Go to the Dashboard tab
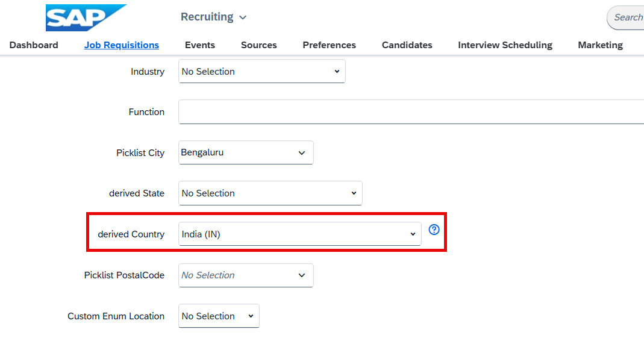This screenshot has height=338, width=644. [34, 45]
